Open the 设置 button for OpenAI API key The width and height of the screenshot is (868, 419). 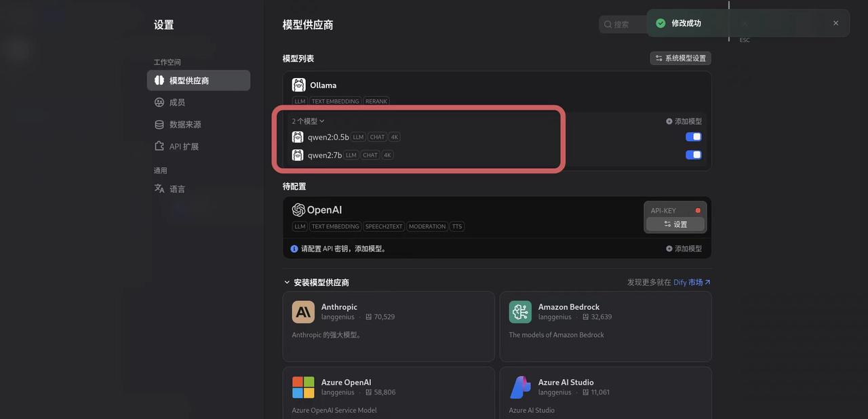click(675, 223)
